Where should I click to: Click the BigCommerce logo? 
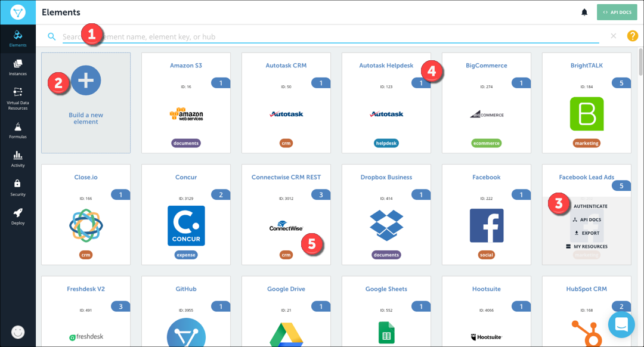[487, 114]
